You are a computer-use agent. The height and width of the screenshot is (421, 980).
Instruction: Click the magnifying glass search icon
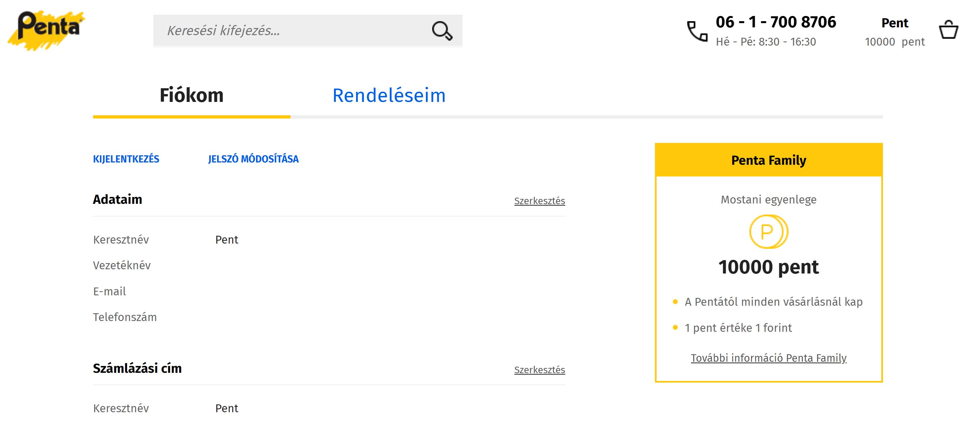pos(442,31)
